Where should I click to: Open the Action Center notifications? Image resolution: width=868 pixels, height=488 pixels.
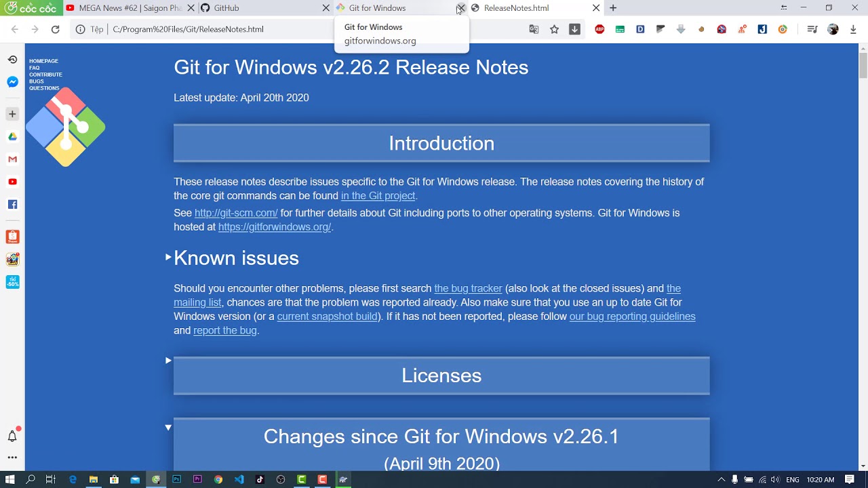point(850,479)
